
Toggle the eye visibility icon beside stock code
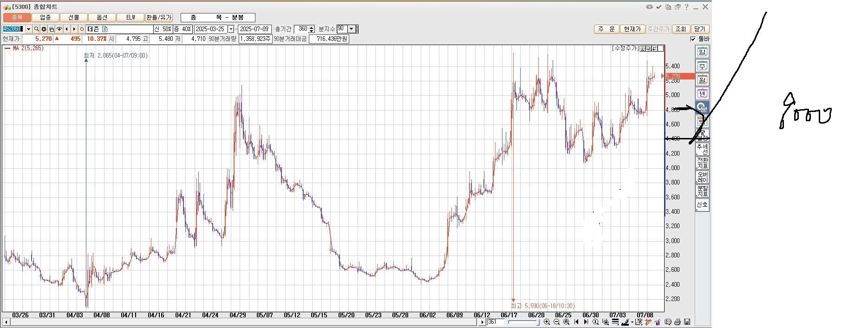(59, 29)
